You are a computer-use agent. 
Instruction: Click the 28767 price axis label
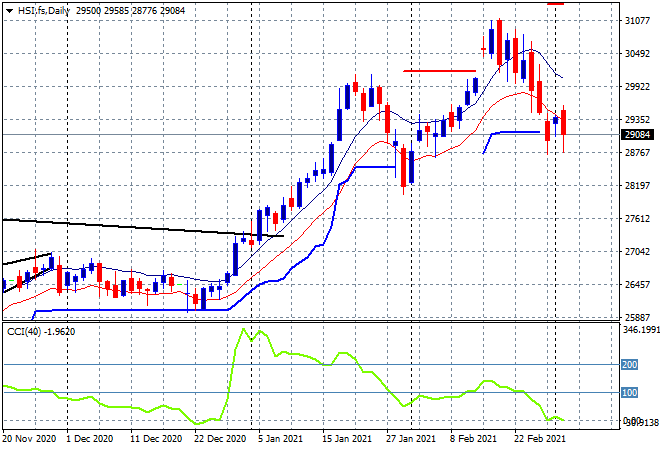click(x=637, y=152)
